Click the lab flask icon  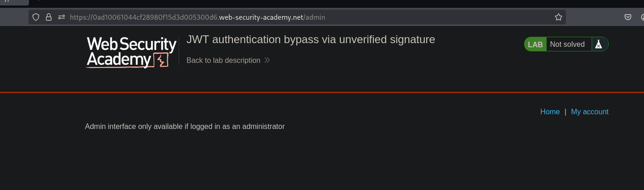(x=598, y=45)
